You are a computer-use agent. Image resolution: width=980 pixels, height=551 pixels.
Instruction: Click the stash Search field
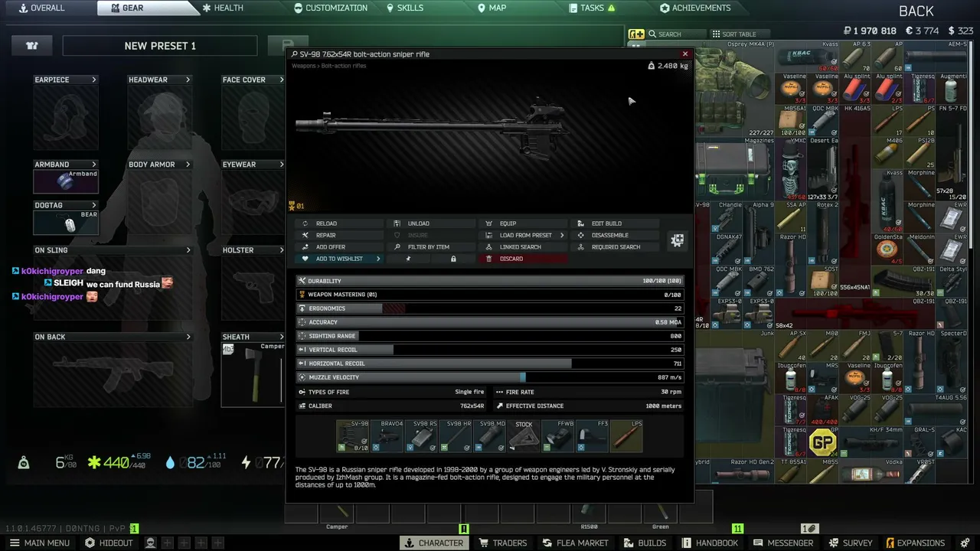(x=677, y=34)
